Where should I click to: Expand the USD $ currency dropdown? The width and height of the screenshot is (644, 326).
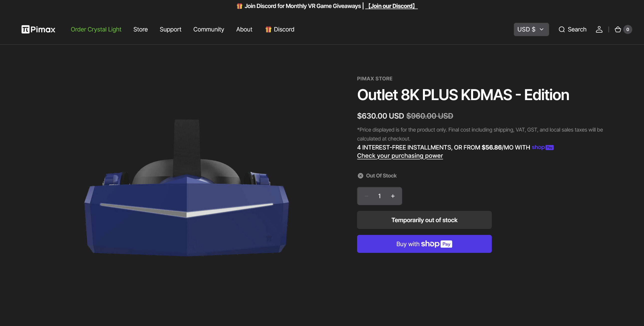pos(531,29)
